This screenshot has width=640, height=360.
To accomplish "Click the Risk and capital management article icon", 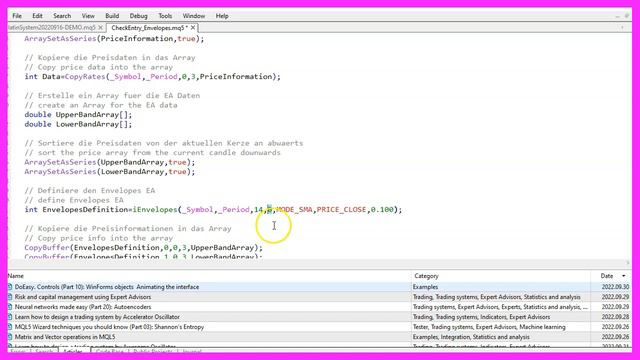I will tap(10, 297).
